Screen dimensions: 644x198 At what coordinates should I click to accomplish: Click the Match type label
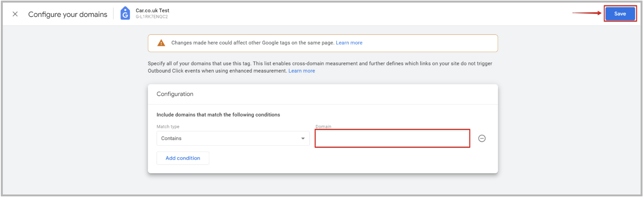pos(168,126)
